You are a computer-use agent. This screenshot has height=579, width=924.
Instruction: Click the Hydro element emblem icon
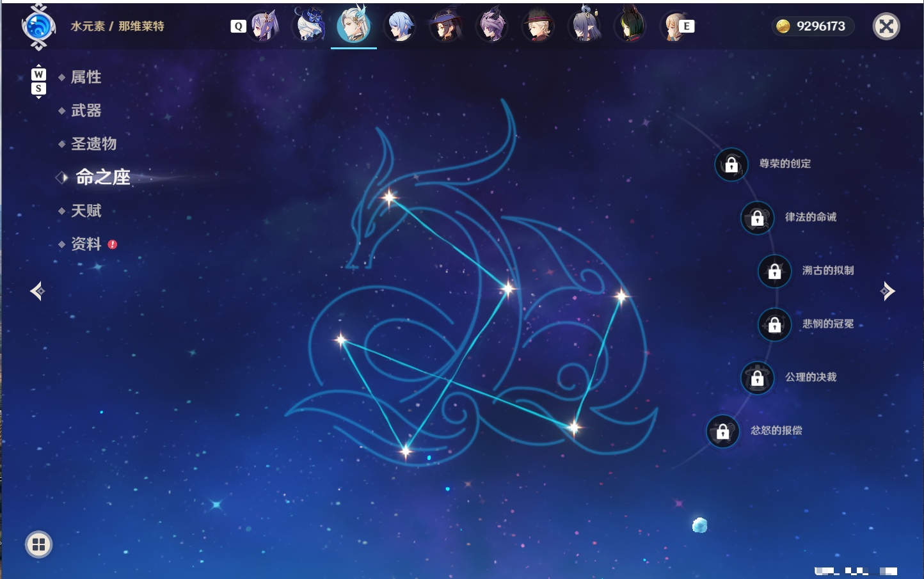pos(38,27)
